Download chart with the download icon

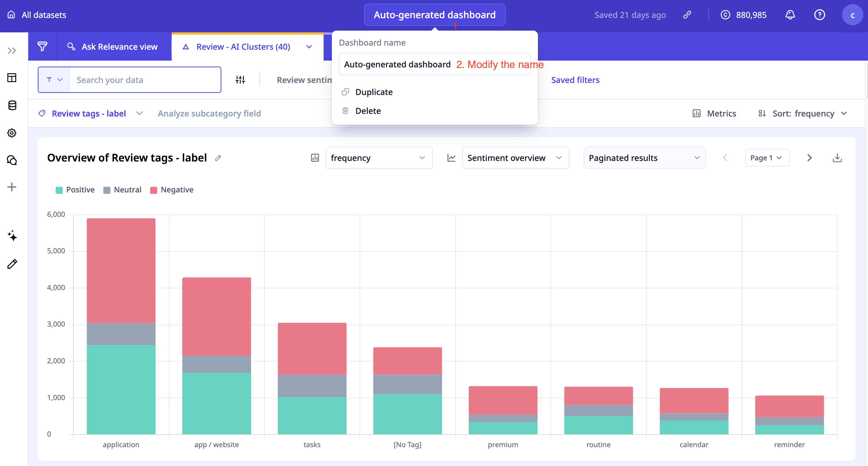(x=837, y=158)
